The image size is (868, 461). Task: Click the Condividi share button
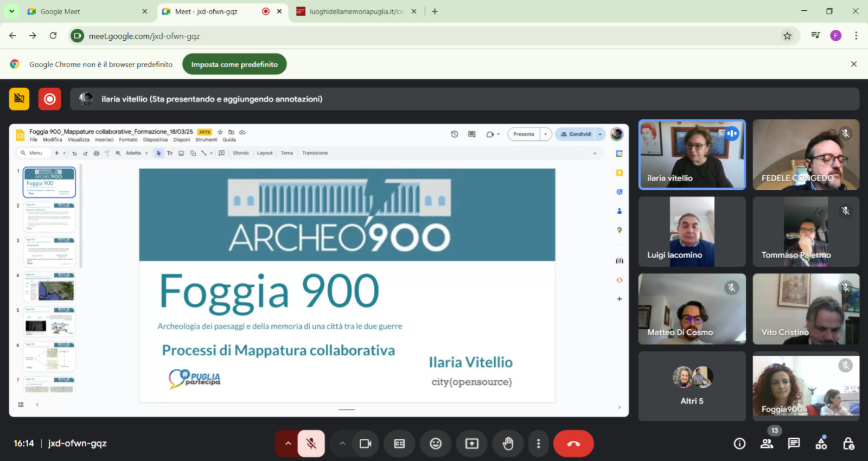pos(576,134)
